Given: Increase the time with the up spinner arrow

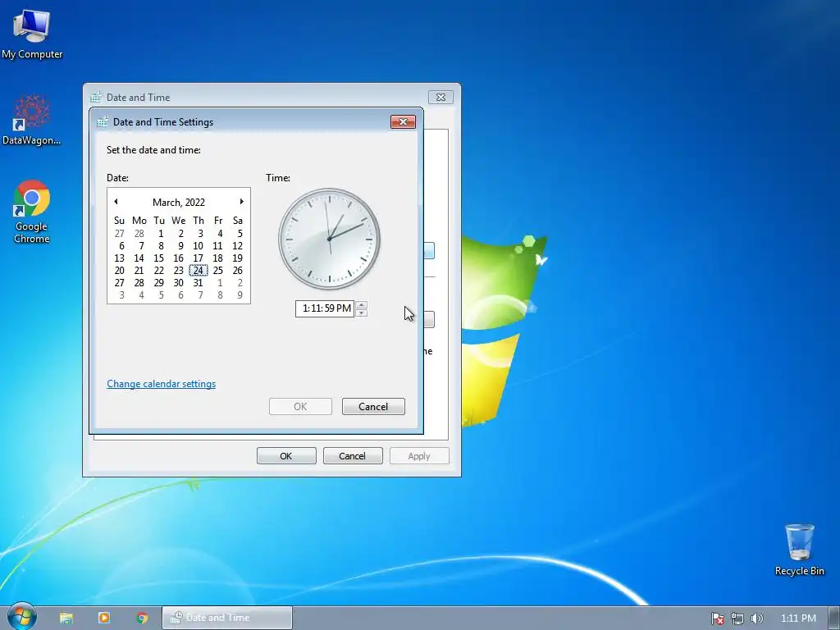Looking at the screenshot, I should pyautogui.click(x=362, y=305).
